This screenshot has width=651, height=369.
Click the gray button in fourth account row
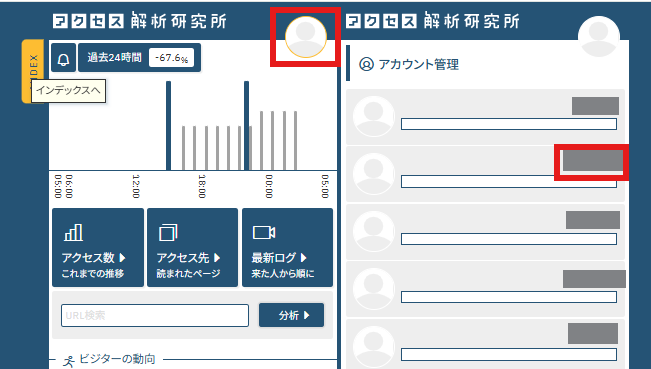pyautogui.click(x=595, y=279)
